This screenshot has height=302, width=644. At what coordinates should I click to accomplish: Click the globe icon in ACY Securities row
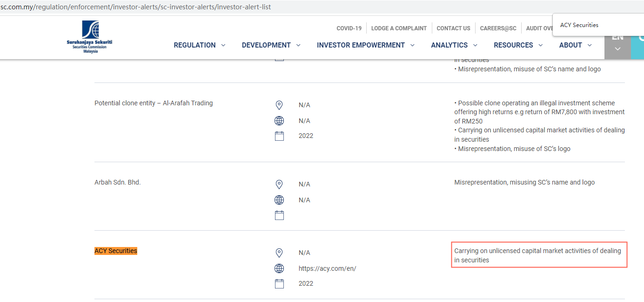[279, 268]
